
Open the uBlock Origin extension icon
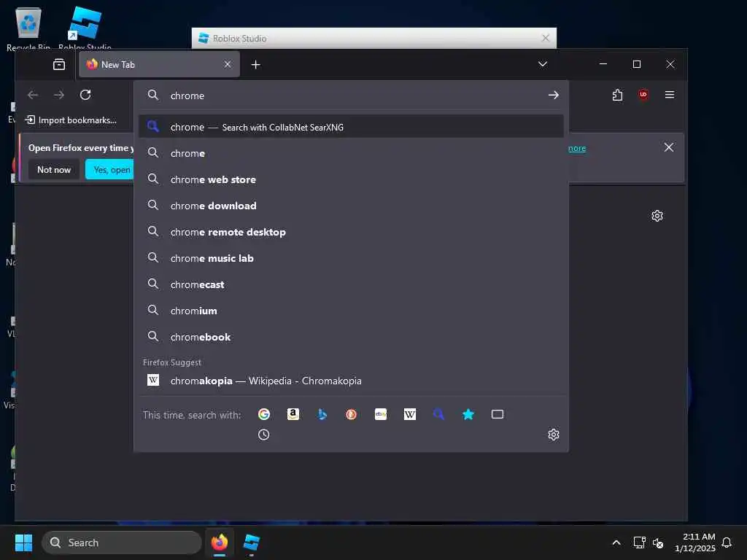643,95
